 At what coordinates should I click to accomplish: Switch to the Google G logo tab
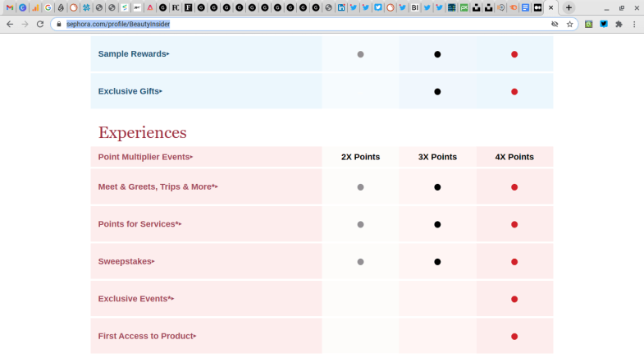click(48, 7)
